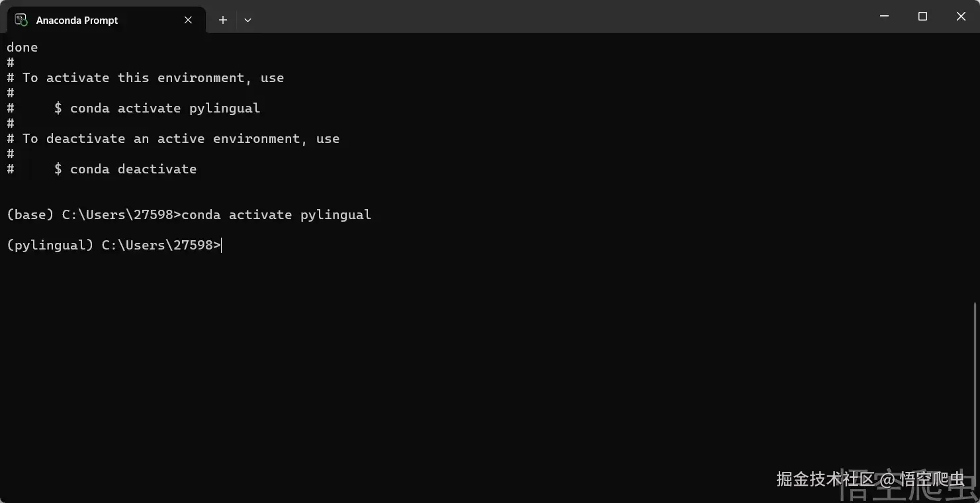980x503 pixels.
Task: Click the vertical scrollbar thumb
Action: coord(976,397)
